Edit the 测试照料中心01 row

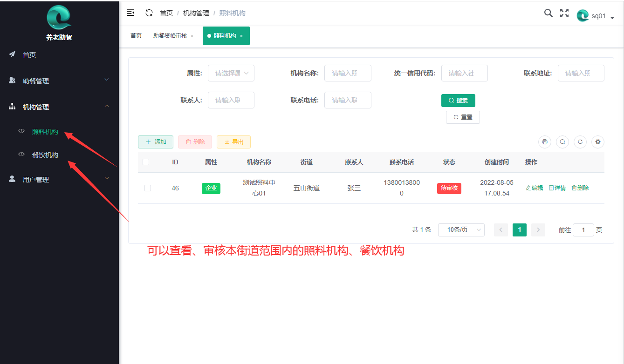click(534, 188)
